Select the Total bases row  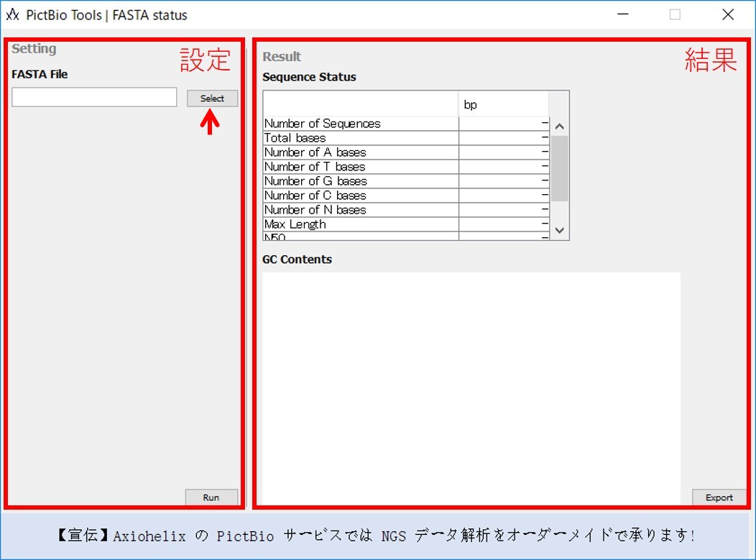(x=360, y=138)
